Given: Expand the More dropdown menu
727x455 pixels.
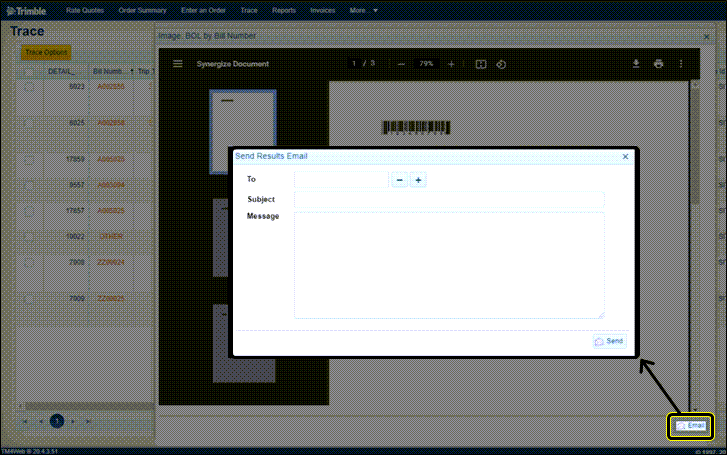Looking at the screenshot, I should coord(364,10).
